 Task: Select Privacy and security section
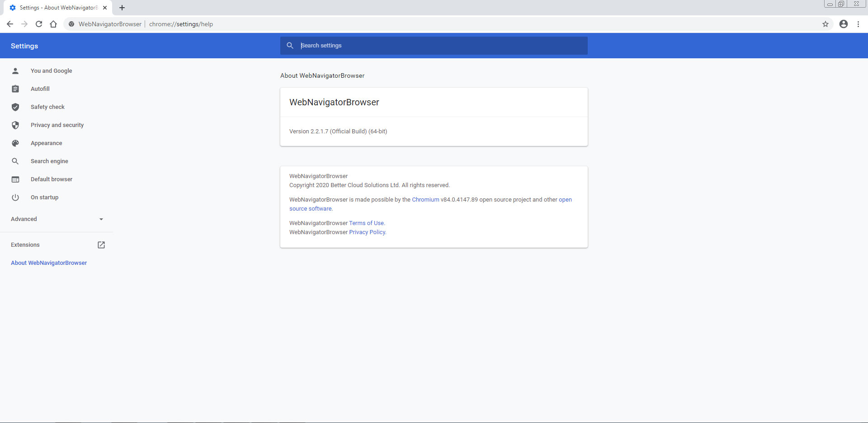(x=57, y=125)
